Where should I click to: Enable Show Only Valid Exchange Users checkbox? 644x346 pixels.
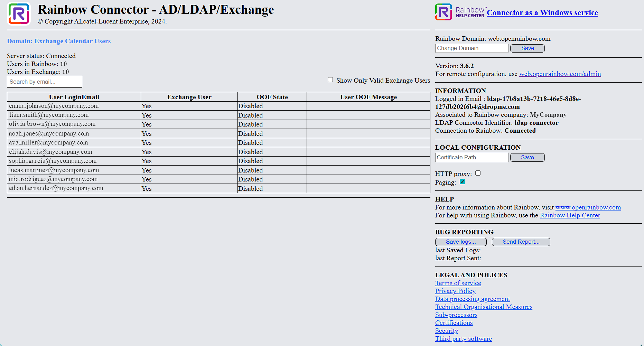point(330,80)
